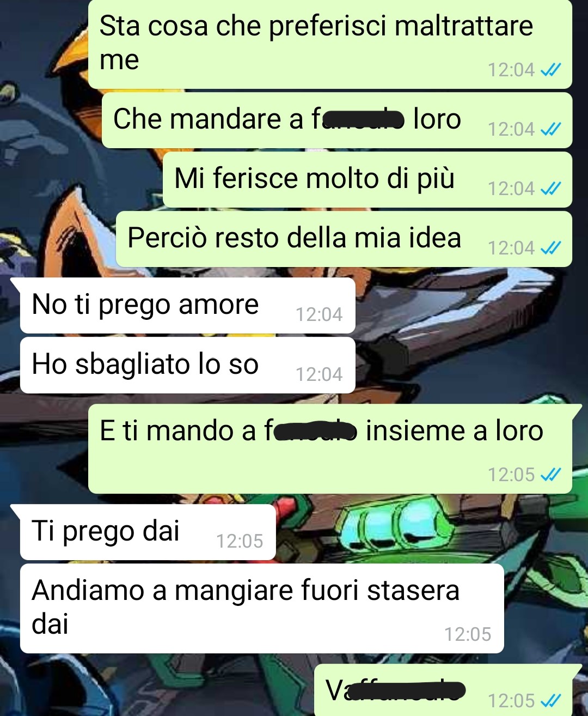588x716 pixels.
Task: Tap the read ticks on 'E ti mando a' message
Action: pos(550,475)
